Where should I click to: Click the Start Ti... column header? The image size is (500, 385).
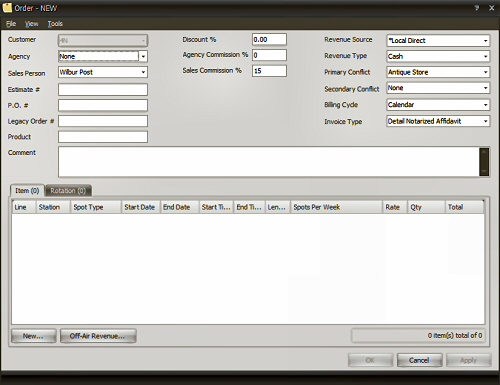coord(217,207)
